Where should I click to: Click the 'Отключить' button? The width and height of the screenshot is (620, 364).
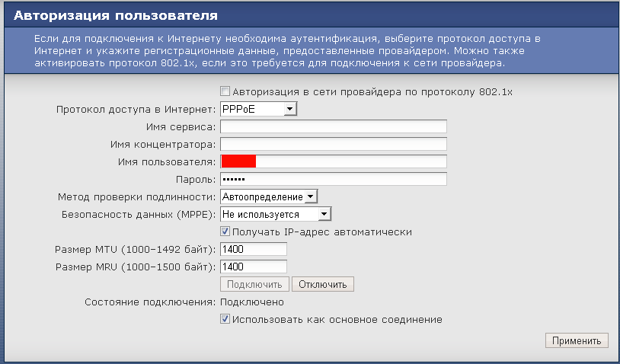click(x=322, y=284)
